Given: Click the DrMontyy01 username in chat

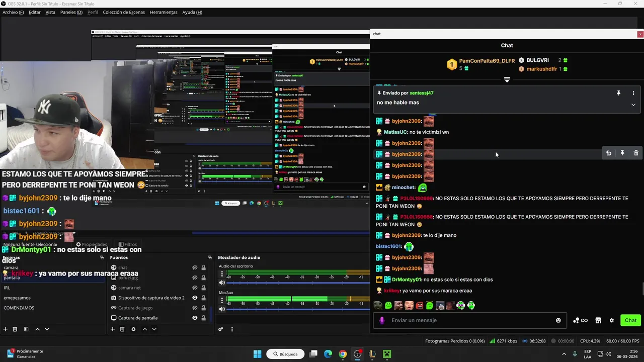Looking at the screenshot, I should tap(407, 280).
